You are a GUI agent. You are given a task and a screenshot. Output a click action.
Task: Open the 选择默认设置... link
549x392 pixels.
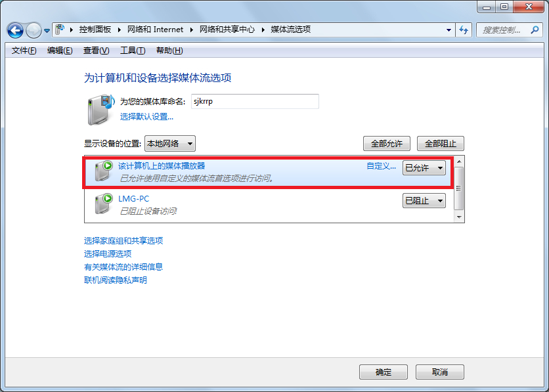pos(146,117)
